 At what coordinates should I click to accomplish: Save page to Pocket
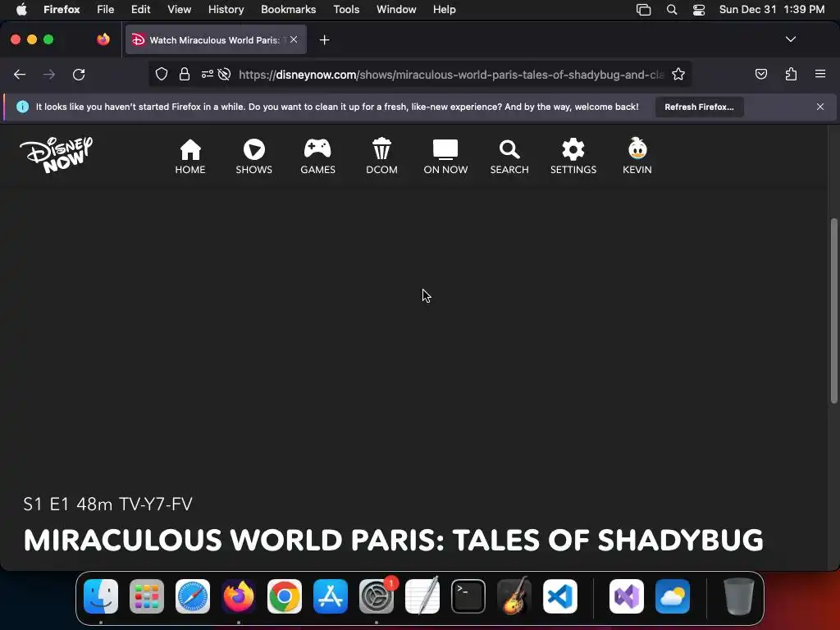(x=760, y=75)
